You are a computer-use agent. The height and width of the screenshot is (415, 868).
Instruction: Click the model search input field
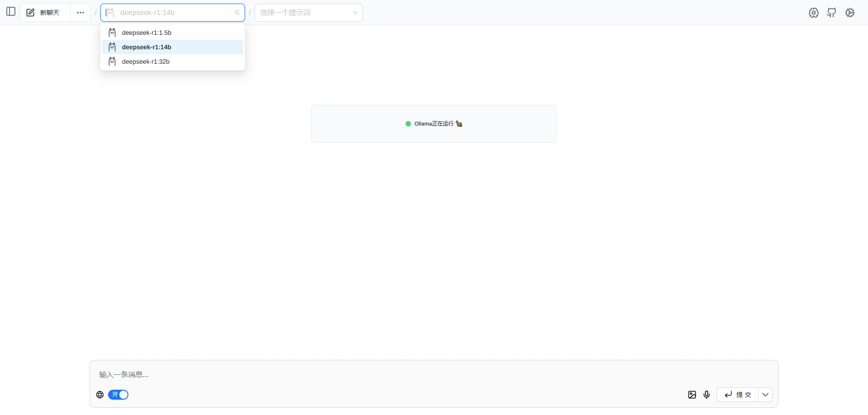173,13
